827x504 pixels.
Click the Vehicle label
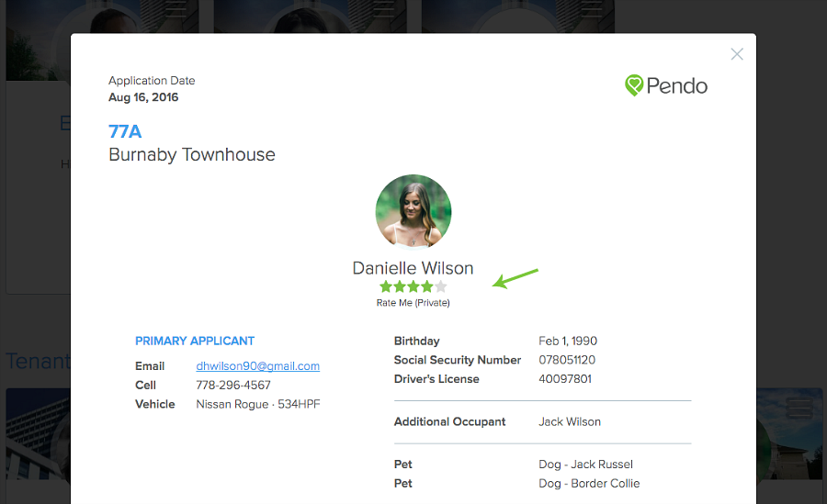pyautogui.click(x=155, y=404)
